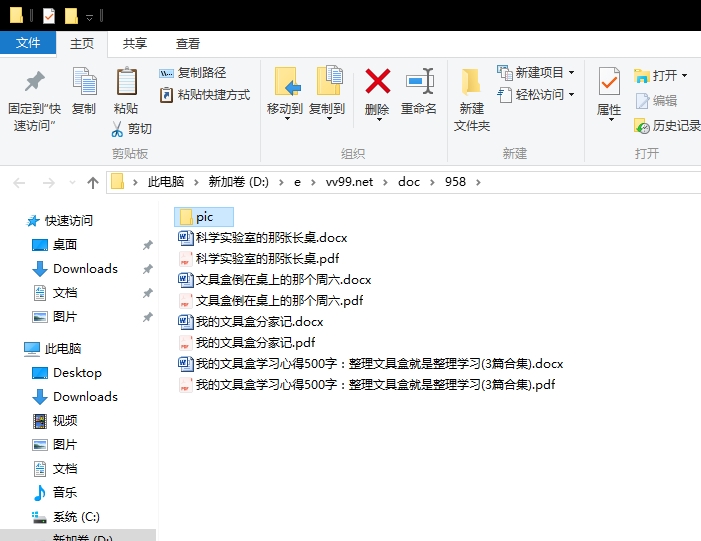Select pinned 文档 under Quick access
Viewport: 701px width, 541px height.
[x=55, y=293]
